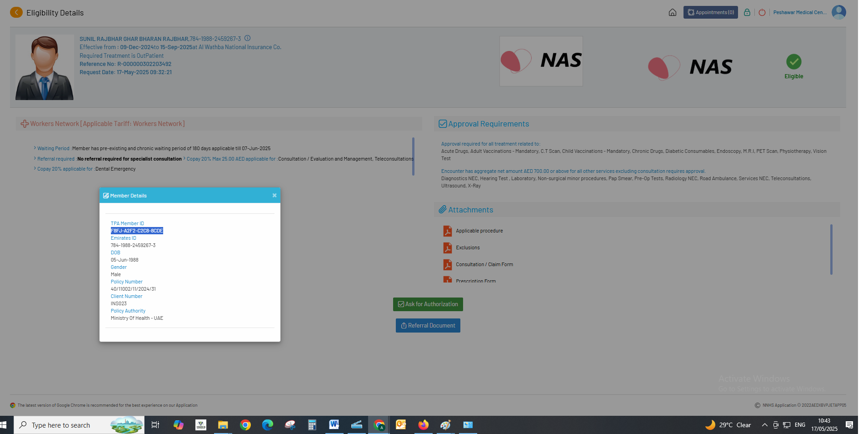Click the Dental Emergency copay line
Image resolution: width=868 pixels, height=434 pixels.
click(86, 169)
